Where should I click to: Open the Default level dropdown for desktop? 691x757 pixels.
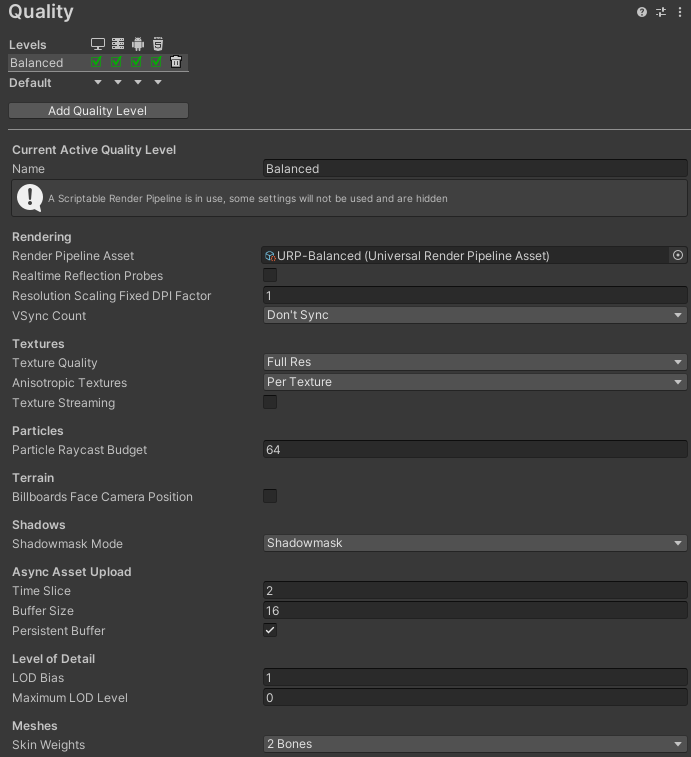point(98,83)
